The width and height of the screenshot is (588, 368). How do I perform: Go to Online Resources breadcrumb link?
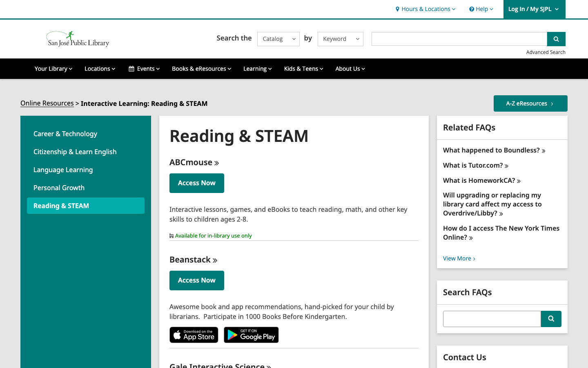coord(47,103)
